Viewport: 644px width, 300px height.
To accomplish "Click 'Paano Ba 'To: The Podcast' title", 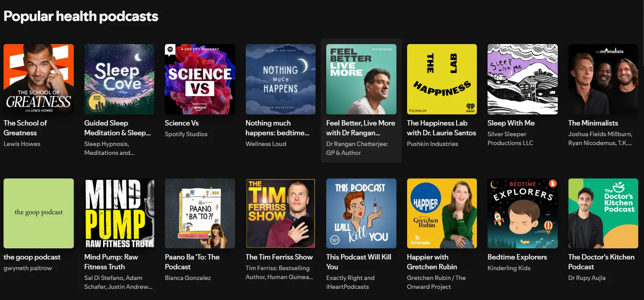I will 192,262.
